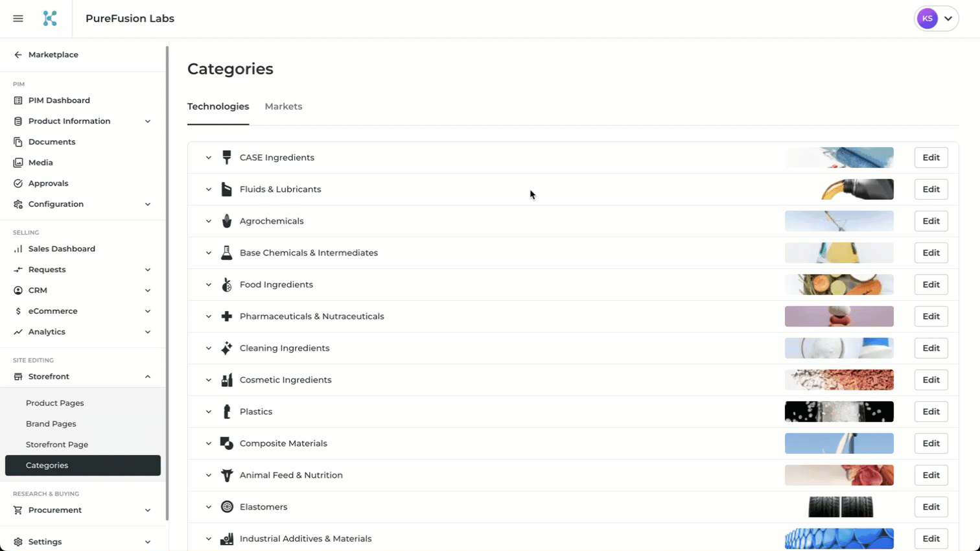The image size is (980, 551).
Task: Click the PIM Dashboard icon in sidebar
Action: tap(18, 100)
